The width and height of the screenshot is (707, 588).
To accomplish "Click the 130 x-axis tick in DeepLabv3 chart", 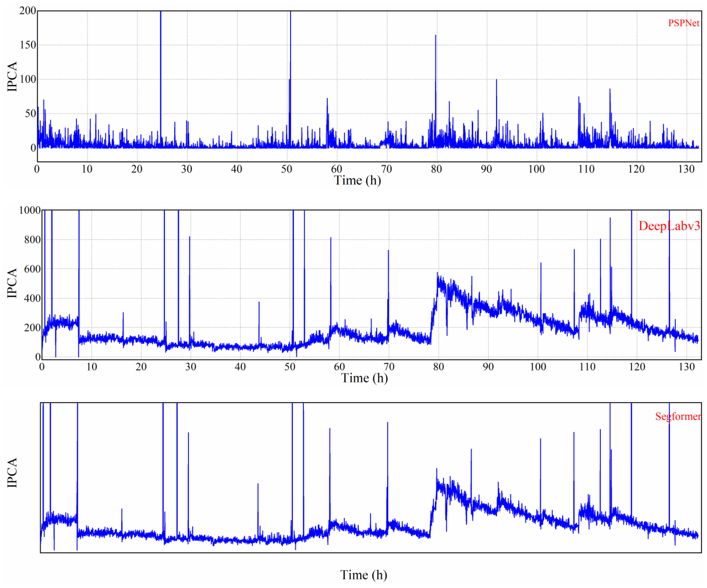I will pos(686,367).
